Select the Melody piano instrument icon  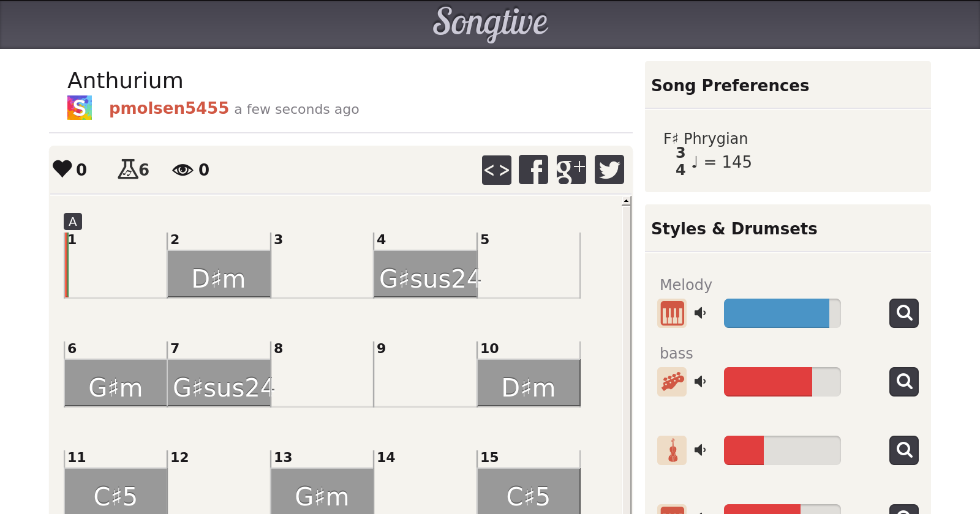click(x=672, y=313)
